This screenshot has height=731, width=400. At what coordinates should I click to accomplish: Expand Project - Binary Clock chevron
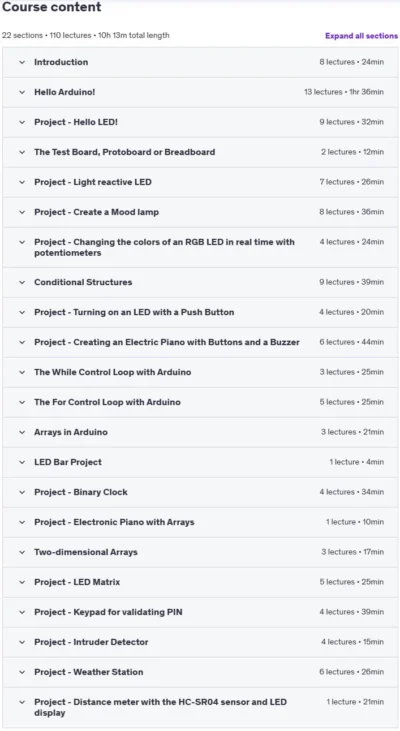tap(22, 492)
